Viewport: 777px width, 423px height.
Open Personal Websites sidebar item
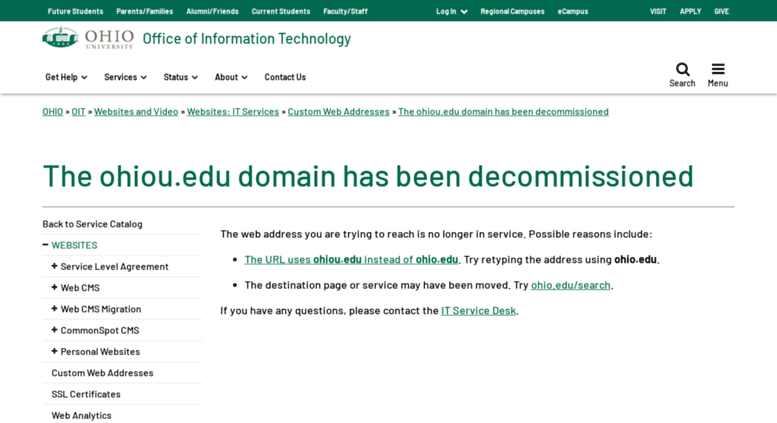(x=101, y=352)
